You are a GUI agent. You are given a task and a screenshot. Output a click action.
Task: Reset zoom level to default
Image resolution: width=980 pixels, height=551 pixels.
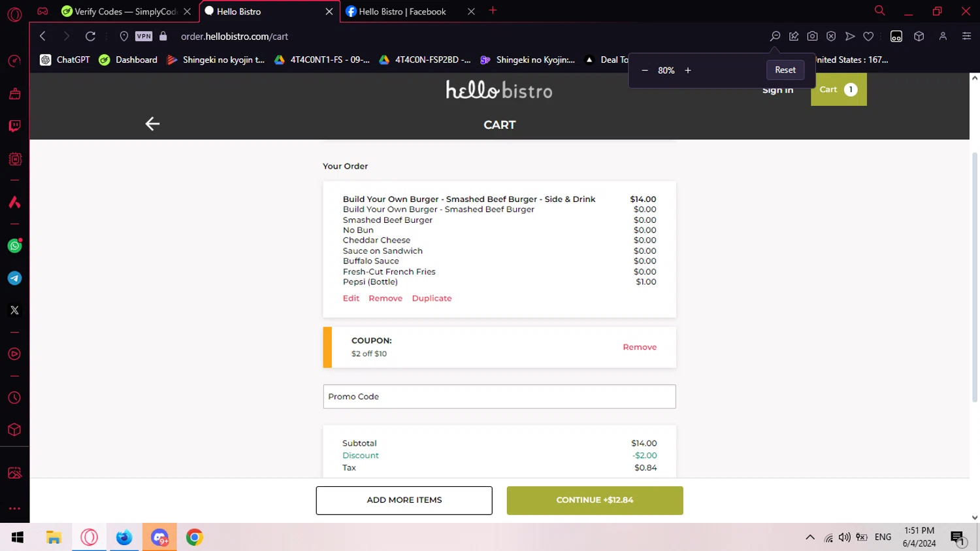tap(785, 70)
